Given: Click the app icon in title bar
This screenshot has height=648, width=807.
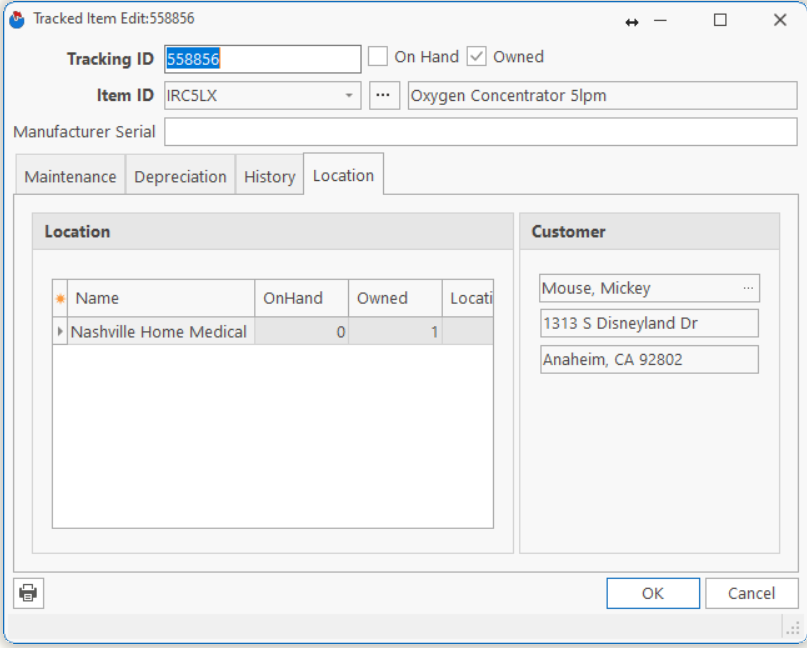Looking at the screenshot, I should tap(17, 19).
